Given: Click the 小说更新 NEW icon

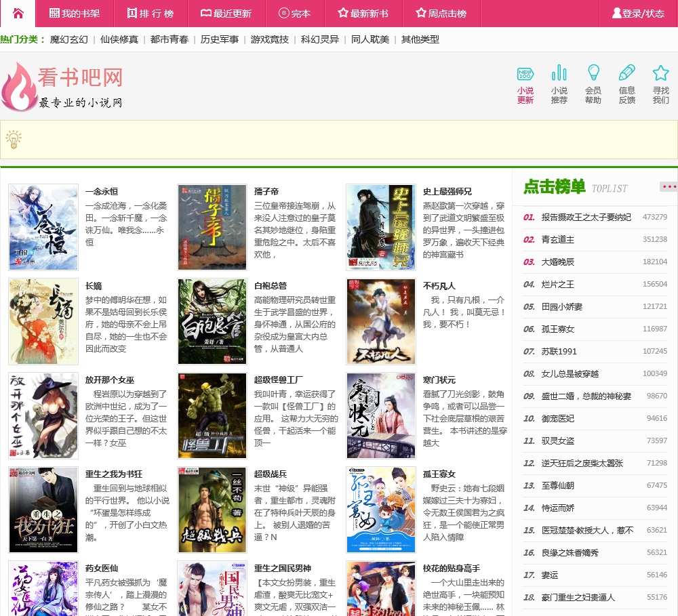Looking at the screenshot, I should click(x=525, y=74).
